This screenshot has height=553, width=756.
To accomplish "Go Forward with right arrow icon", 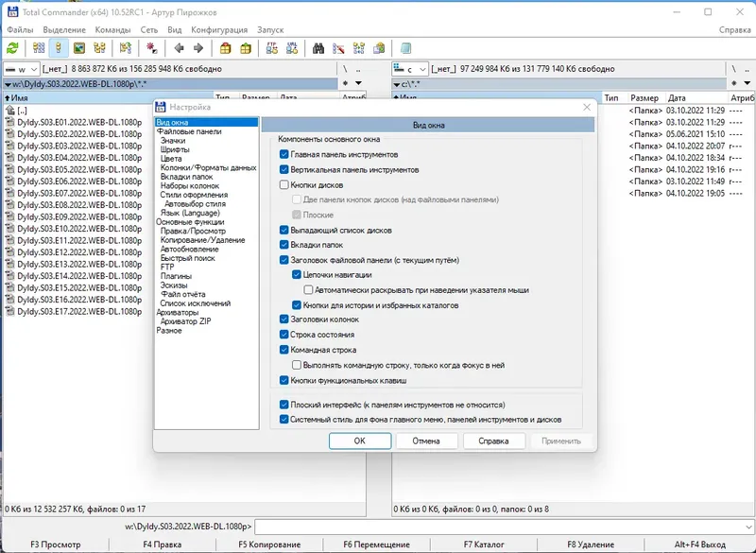I will click(x=198, y=48).
